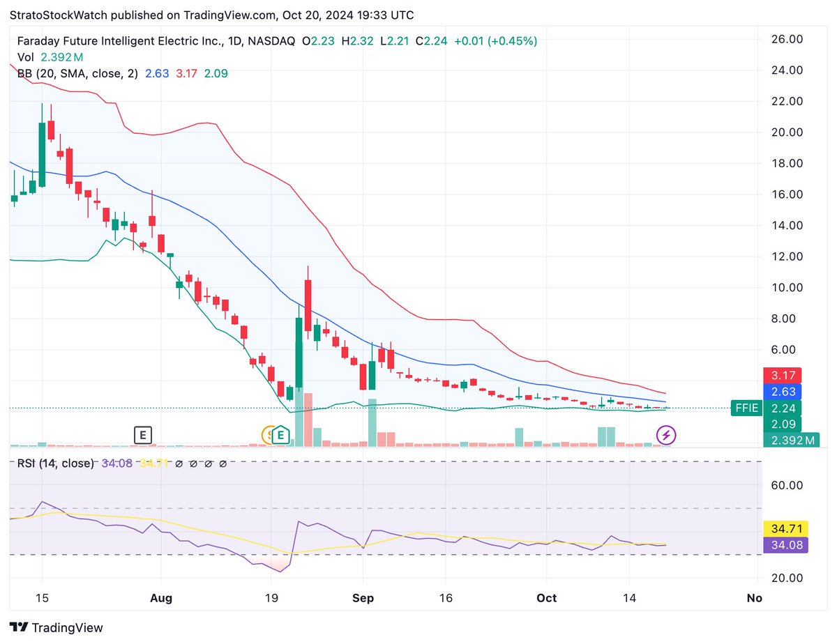Click the purple lightning event marker
837x644 pixels.
pyautogui.click(x=667, y=436)
